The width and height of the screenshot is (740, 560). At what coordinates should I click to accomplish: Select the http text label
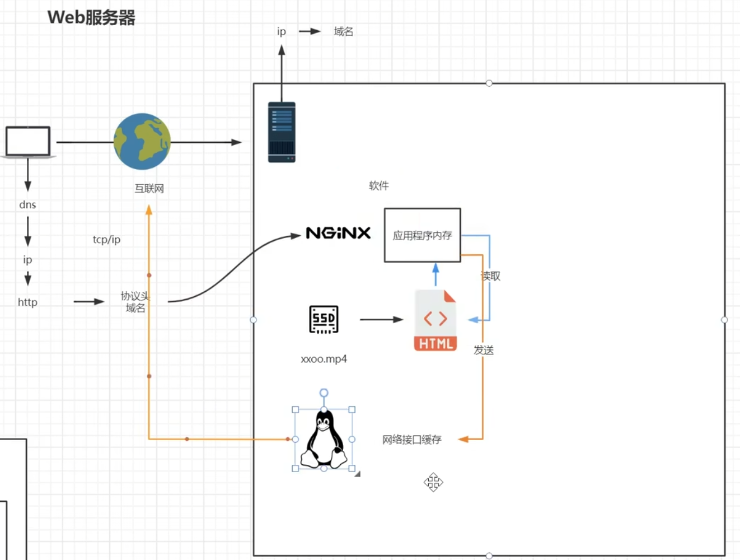pos(27,302)
